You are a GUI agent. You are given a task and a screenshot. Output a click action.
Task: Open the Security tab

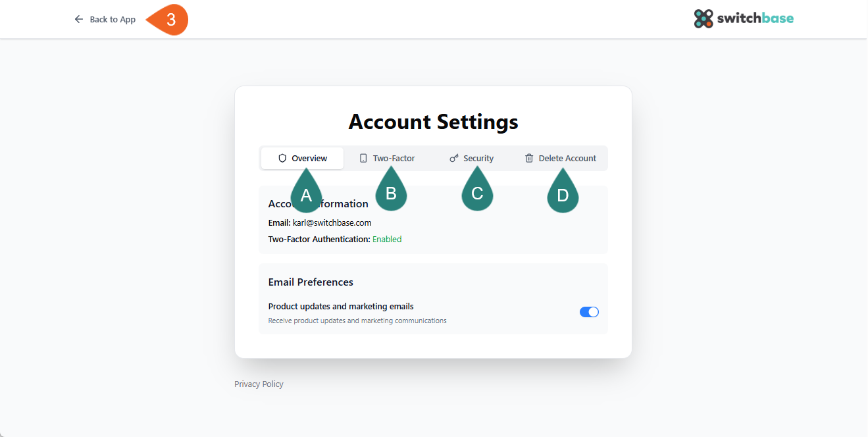tap(478, 158)
